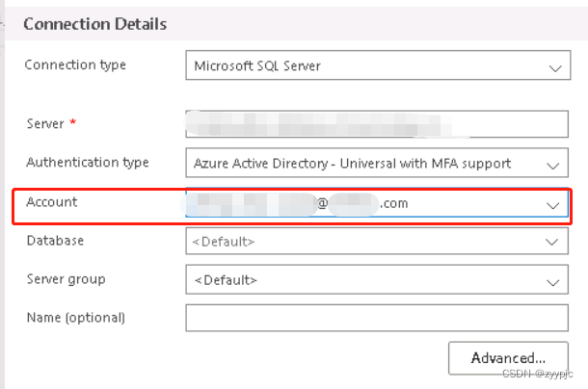
Task: Click the "Connection Details" section header
Action: click(94, 24)
